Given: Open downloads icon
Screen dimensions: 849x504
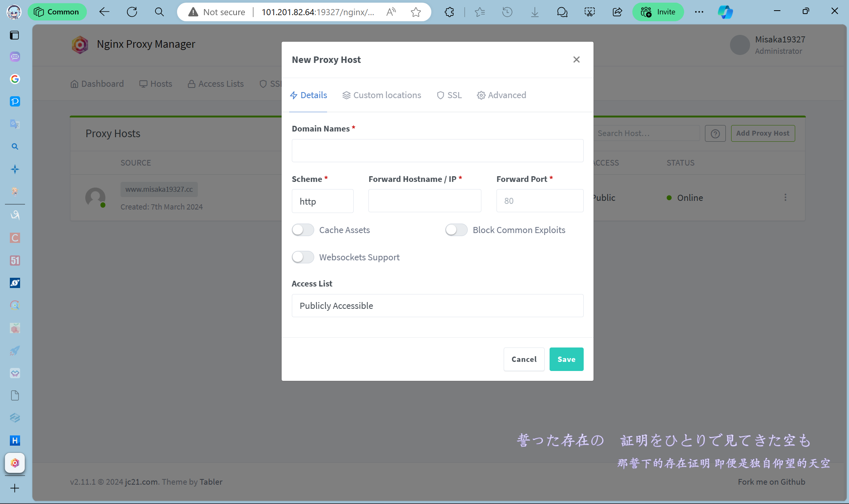Looking at the screenshot, I should [x=535, y=12].
